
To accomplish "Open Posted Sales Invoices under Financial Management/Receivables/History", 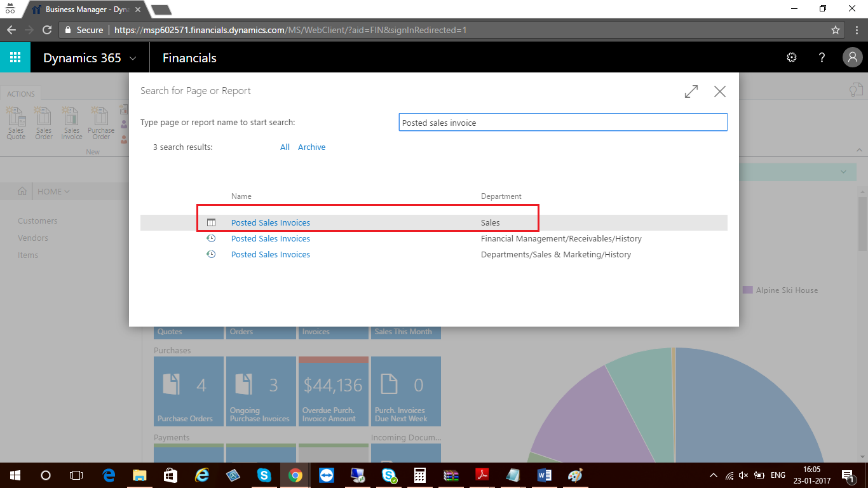I will coord(271,238).
